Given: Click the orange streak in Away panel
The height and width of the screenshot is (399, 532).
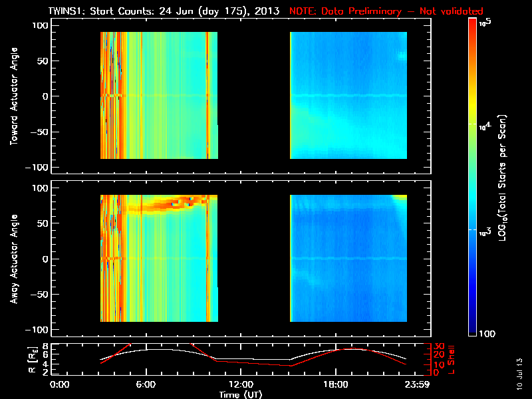Looking at the screenshot, I should 166,205.
